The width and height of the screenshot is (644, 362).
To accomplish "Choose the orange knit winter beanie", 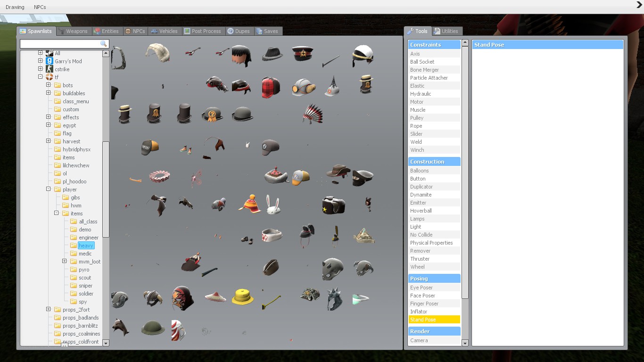I will coord(249,204).
